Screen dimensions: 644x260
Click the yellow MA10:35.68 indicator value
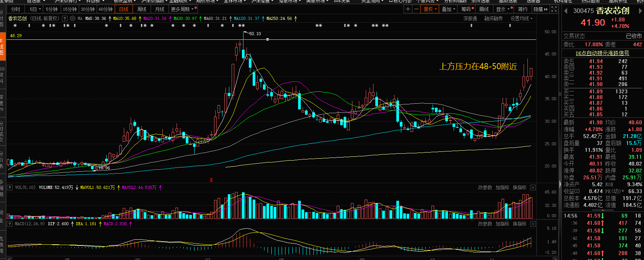(125, 18)
